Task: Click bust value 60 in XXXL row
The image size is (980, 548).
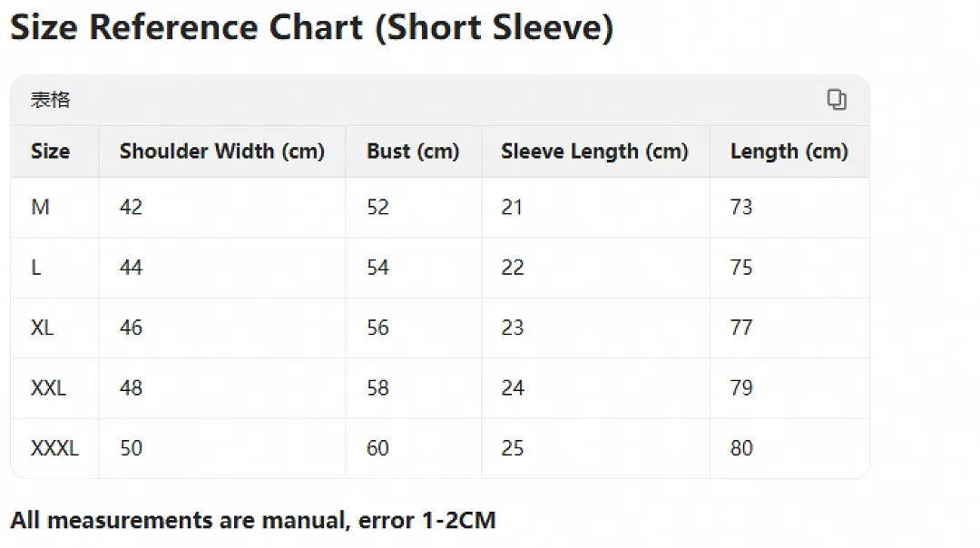Action: tap(377, 448)
